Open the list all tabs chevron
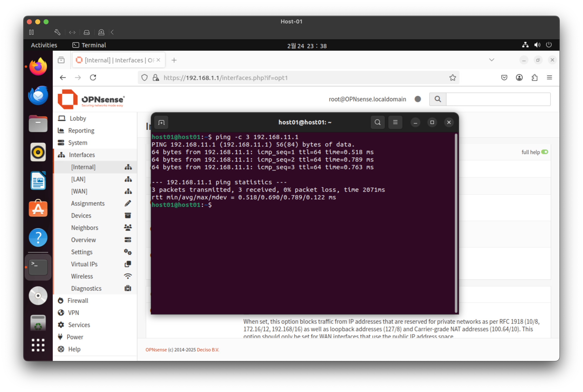This screenshot has width=583, height=392. (491, 60)
